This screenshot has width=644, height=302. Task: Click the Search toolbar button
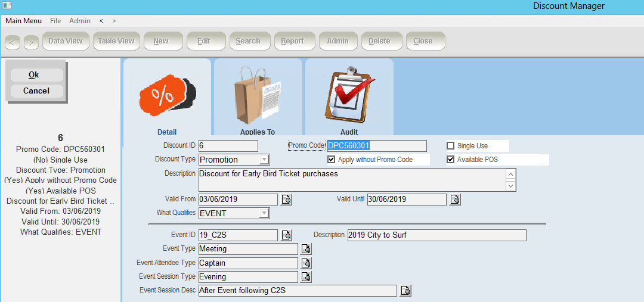coord(250,41)
